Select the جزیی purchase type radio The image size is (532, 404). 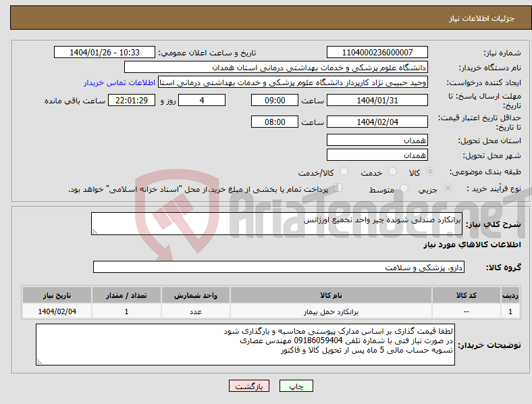[448, 188]
